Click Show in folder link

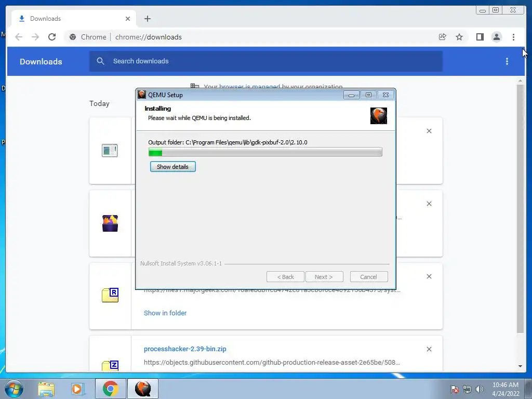coord(165,313)
